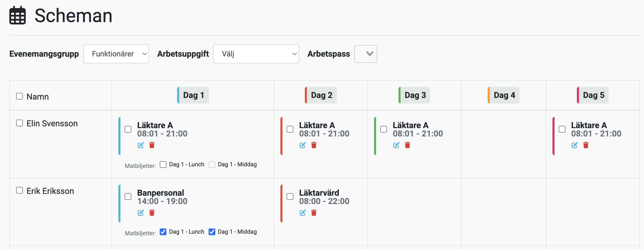Click the Dag 4 column header
The image size is (644, 249).
(504, 95)
